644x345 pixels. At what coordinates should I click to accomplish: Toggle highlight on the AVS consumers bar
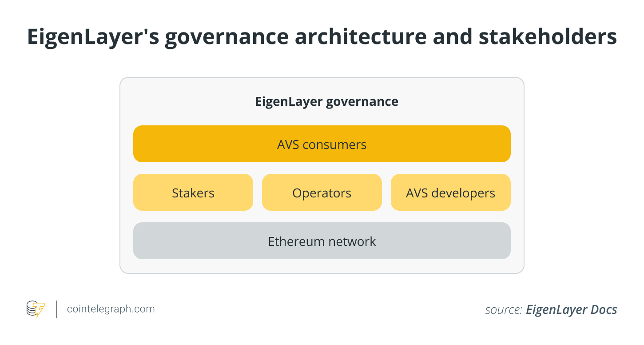point(322,144)
